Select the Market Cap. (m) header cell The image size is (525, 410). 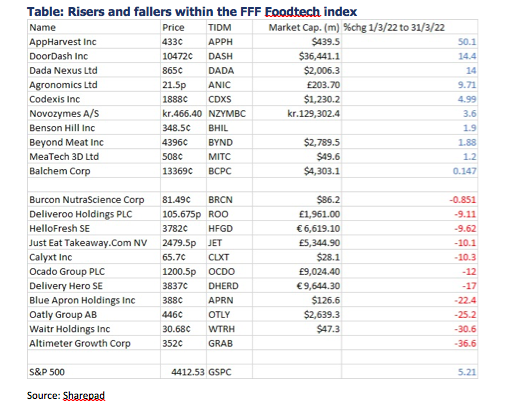click(x=304, y=27)
